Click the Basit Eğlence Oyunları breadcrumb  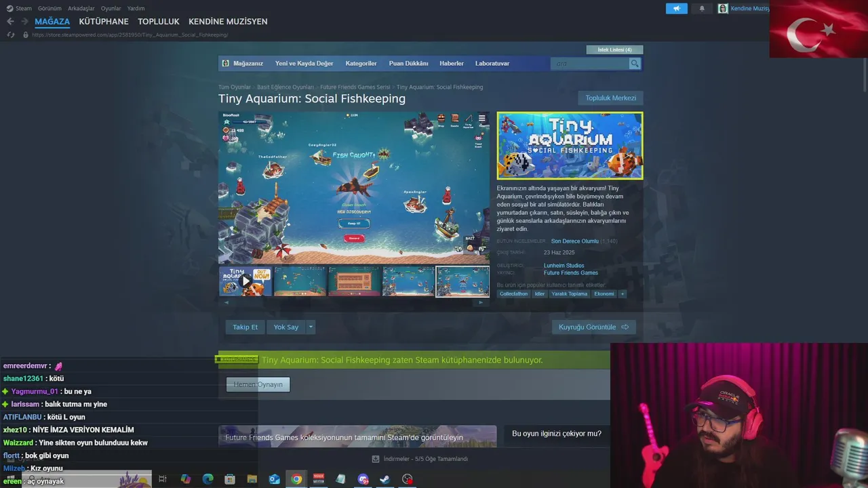285,87
